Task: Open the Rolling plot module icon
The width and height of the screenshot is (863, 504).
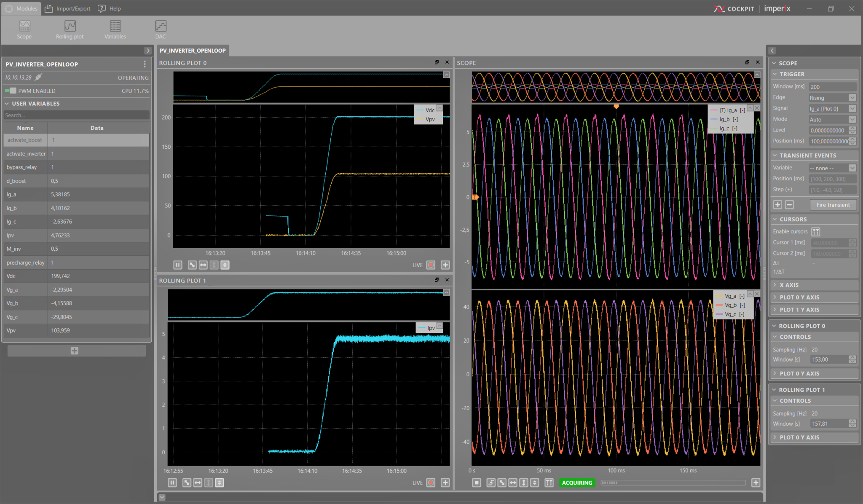Action: tap(69, 28)
